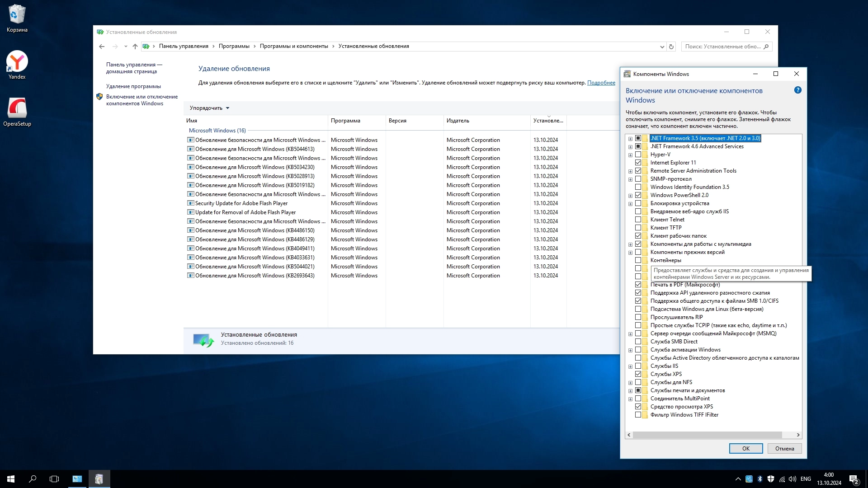Click the help question mark icon

(797, 90)
